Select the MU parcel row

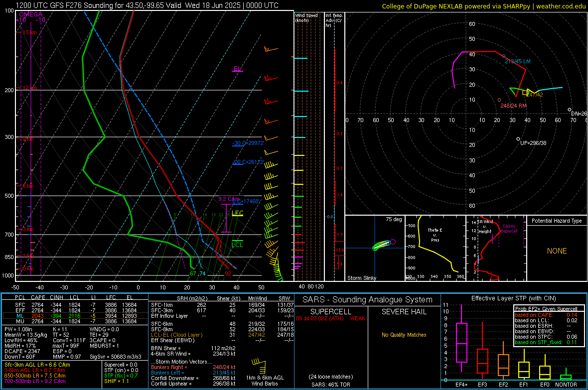pyautogui.click(x=75, y=321)
